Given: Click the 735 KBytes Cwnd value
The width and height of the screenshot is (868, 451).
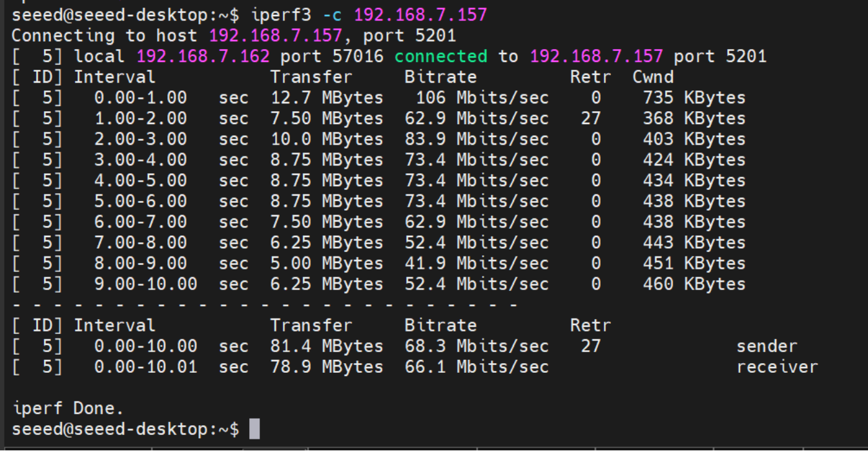Looking at the screenshot, I should click(694, 98).
